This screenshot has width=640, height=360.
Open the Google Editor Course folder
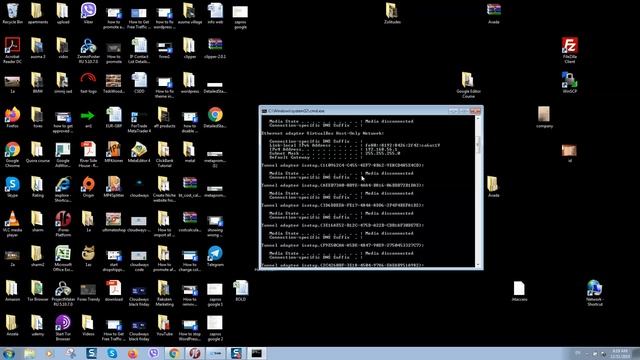coord(468,80)
